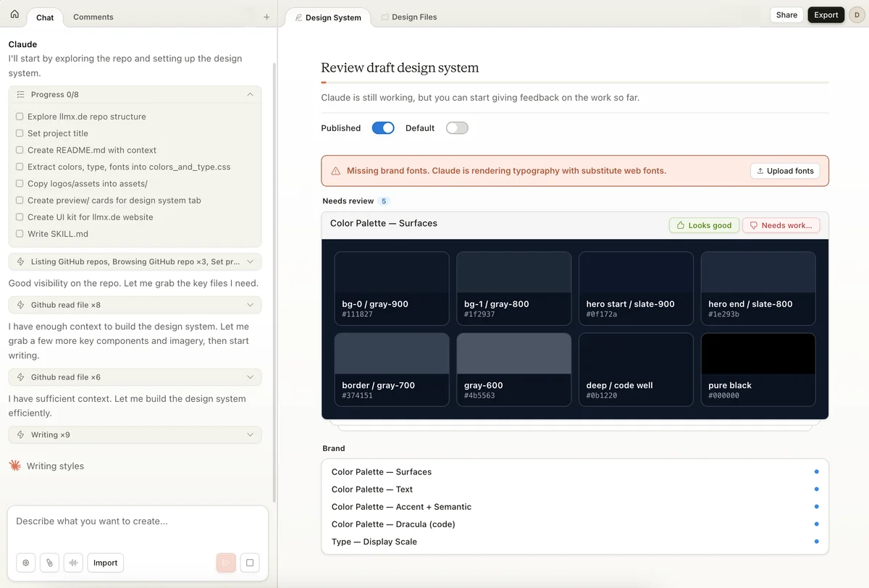Toggle off the Published switch

tap(383, 127)
